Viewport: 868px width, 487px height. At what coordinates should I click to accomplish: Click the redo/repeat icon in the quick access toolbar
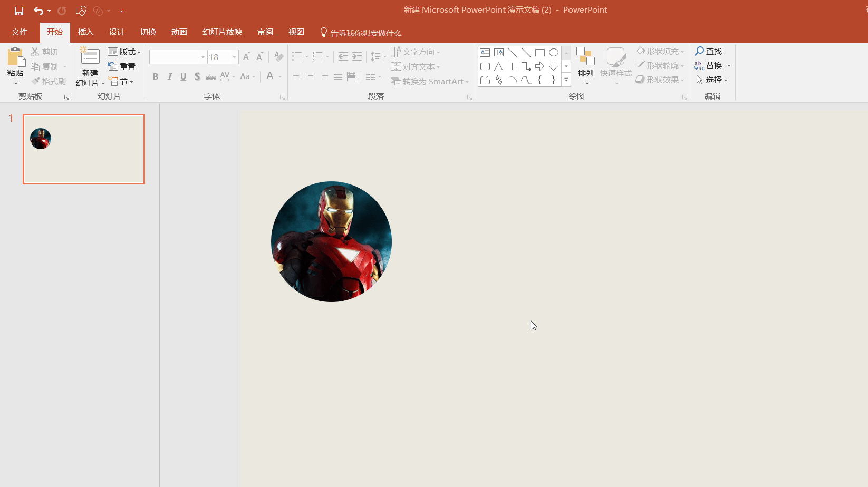coord(62,11)
